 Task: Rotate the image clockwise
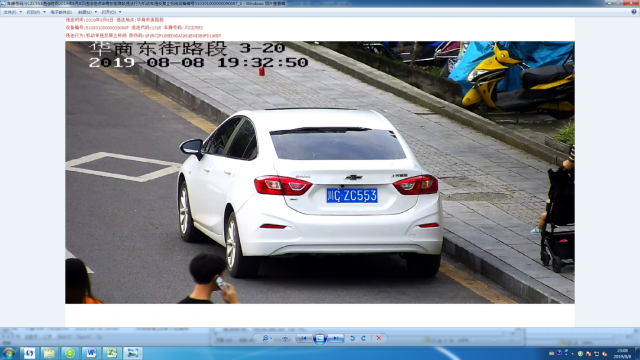click(363, 338)
